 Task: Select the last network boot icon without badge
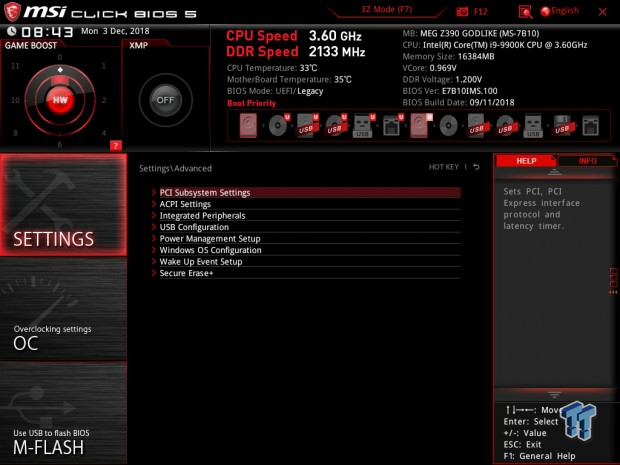(x=590, y=126)
